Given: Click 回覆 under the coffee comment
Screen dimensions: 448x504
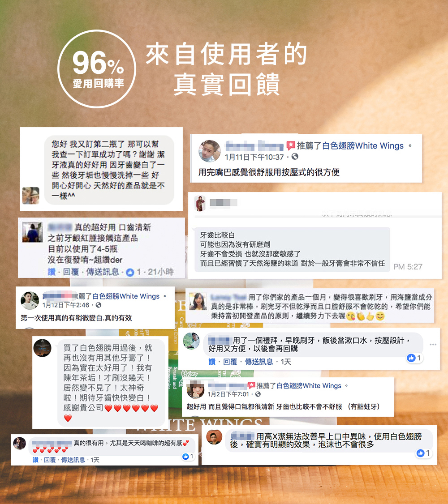Looking at the screenshot, I should click(x=50, y=460).
